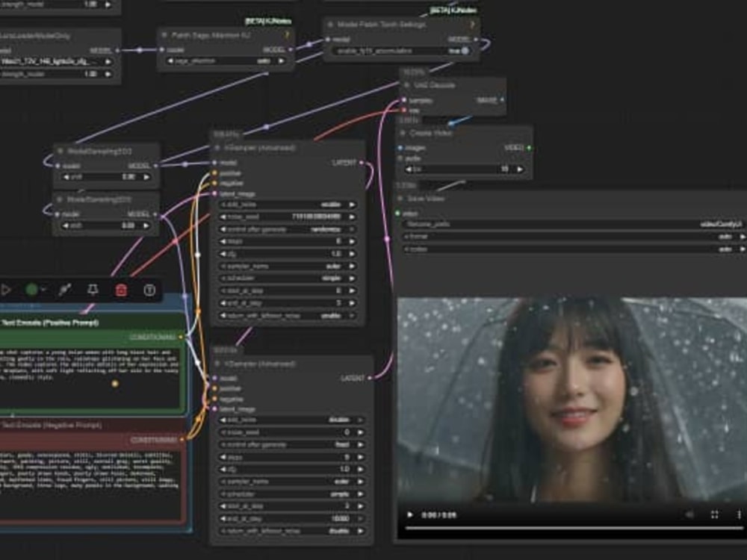Click the images input socket on Create Video

coord(400,148)
